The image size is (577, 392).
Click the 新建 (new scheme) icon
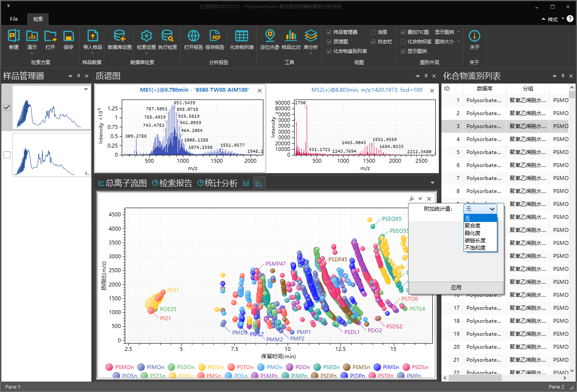pos(14,36)
